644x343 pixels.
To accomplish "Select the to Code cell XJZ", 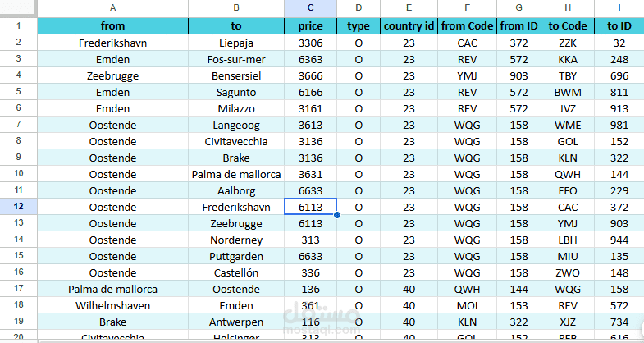I will pyautogui.click(x=568, y=322).
